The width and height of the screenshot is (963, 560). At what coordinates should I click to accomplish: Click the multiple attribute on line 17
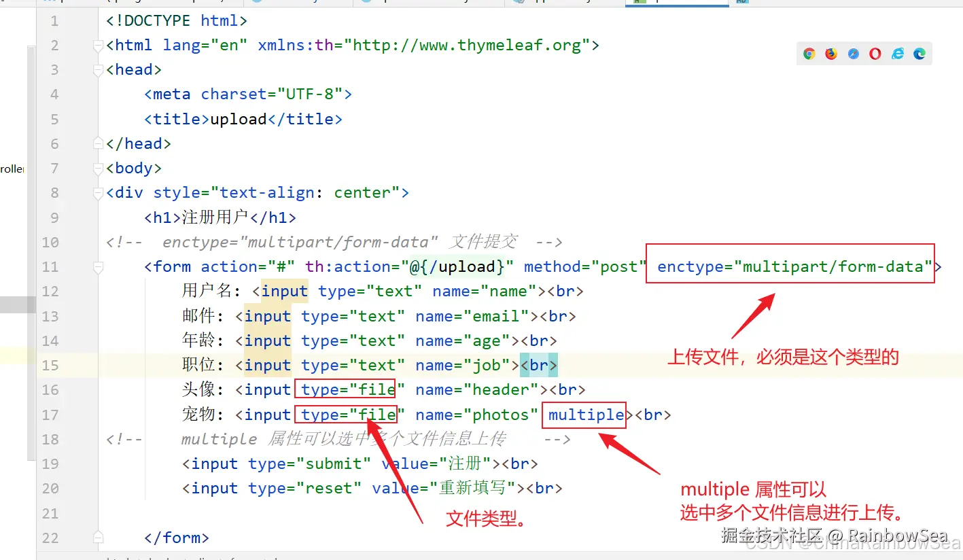point(586,415)
